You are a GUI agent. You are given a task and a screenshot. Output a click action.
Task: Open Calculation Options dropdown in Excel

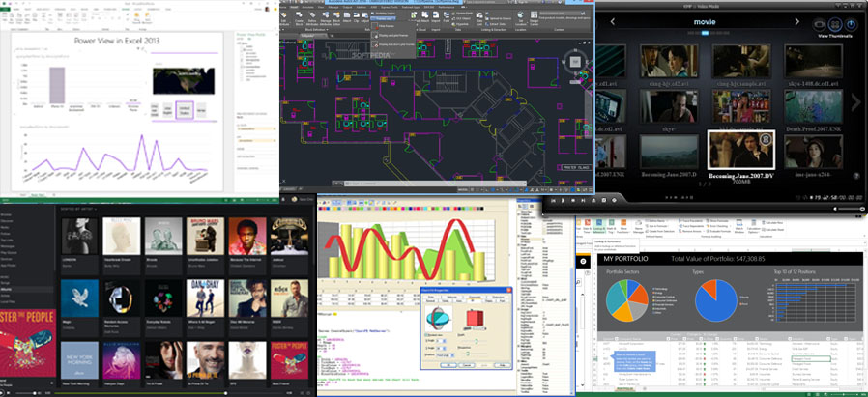(753, 226)
